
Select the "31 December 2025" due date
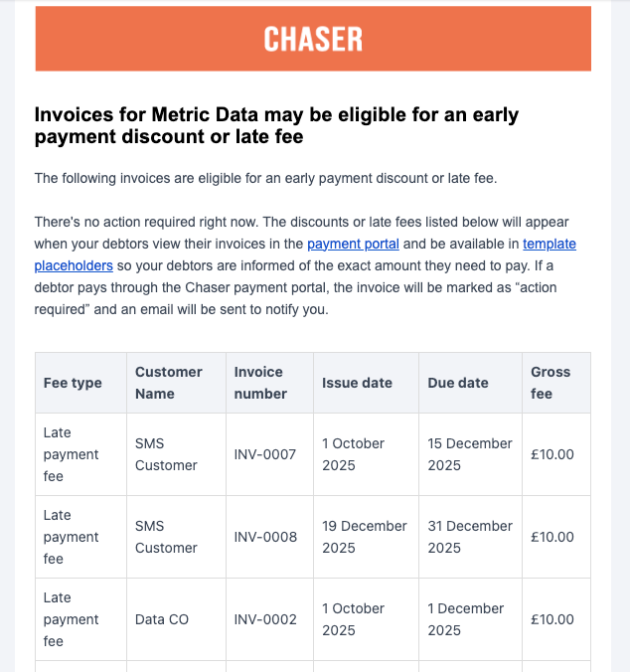tap(470, 537)
